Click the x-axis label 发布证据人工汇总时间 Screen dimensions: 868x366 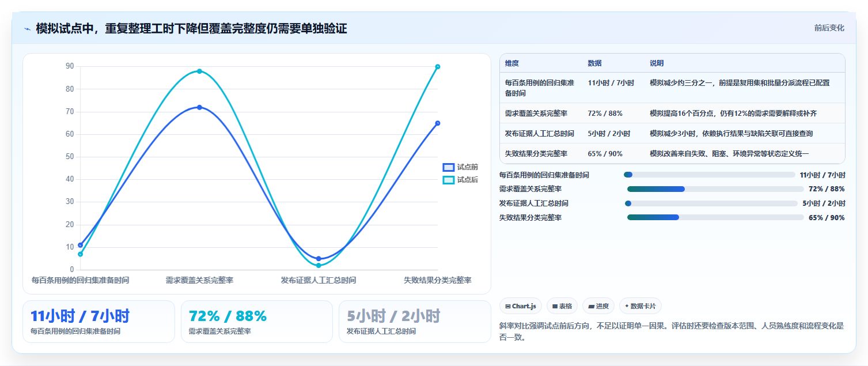click(x=319, y=280)
